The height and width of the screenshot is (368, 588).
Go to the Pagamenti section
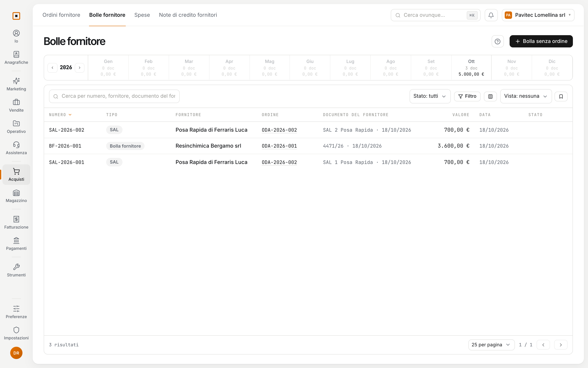pos(16,244)
